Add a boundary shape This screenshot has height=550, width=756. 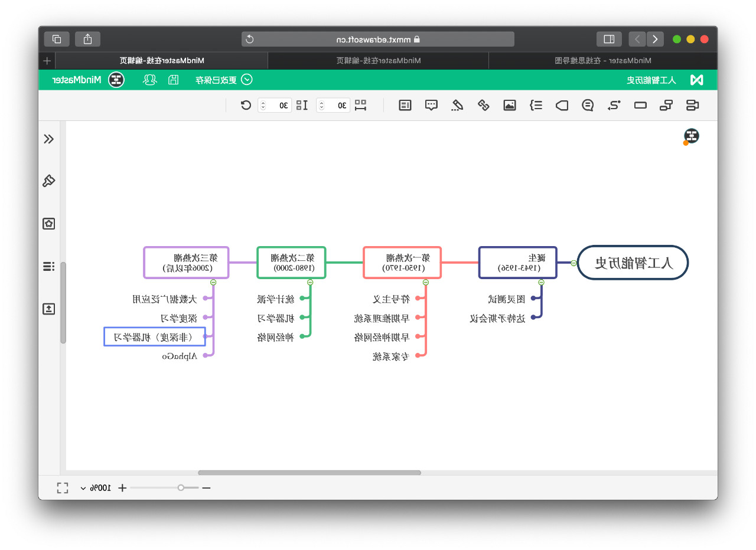562,106
